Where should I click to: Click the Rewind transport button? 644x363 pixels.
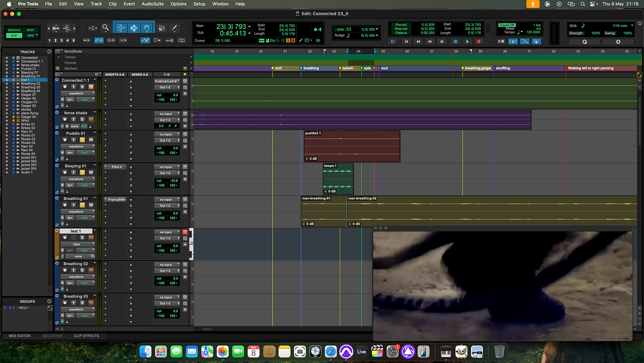[x=418, y=42]
